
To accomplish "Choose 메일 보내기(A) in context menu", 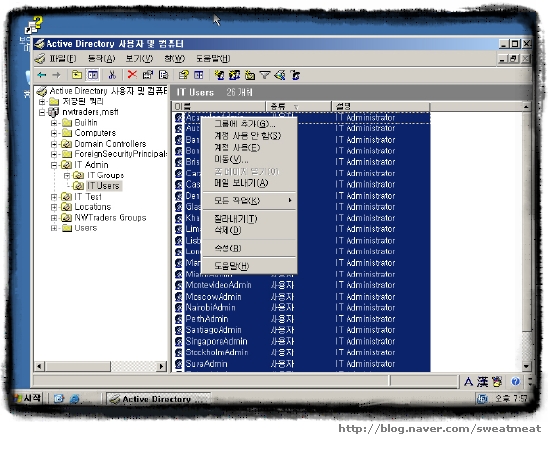I will tap(250, 183).
